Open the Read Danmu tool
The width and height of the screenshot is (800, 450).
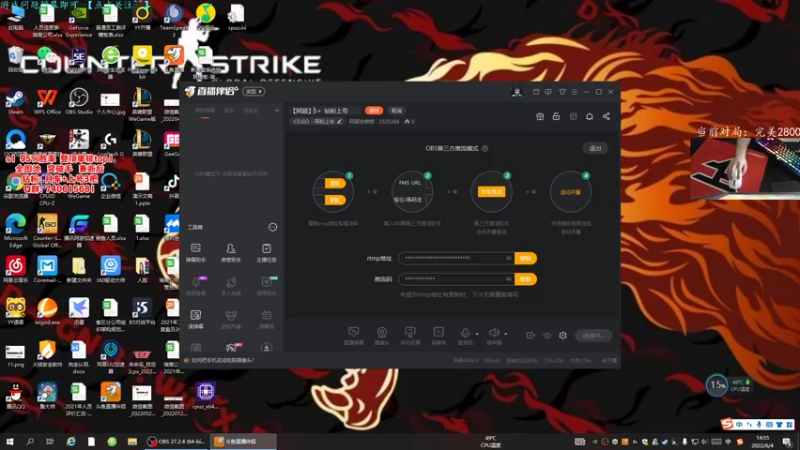point(195,319)
